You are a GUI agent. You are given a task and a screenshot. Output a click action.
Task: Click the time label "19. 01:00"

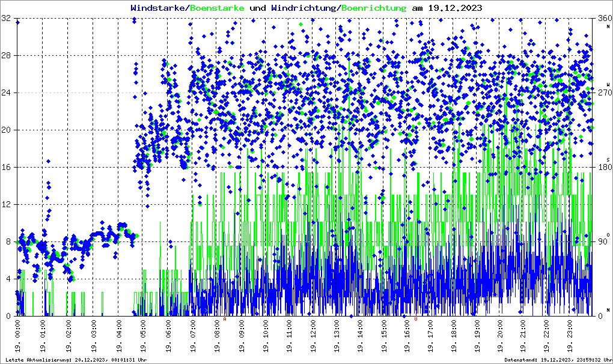pos(43,336)
